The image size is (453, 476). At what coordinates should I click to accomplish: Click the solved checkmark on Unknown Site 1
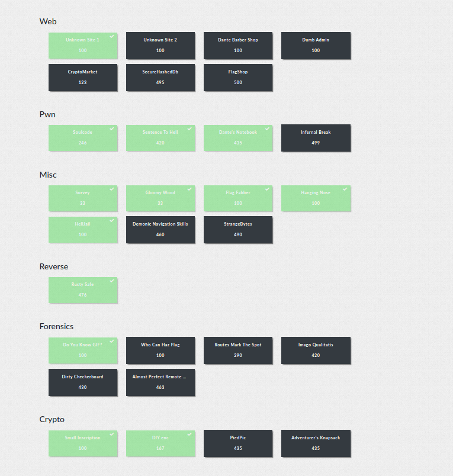coord(112,37)
